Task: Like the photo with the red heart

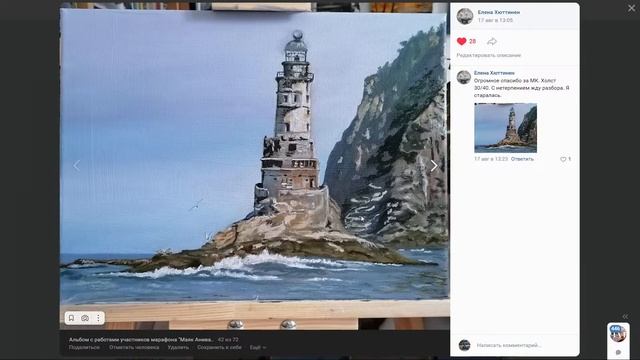Action: [x=462, y=41]
